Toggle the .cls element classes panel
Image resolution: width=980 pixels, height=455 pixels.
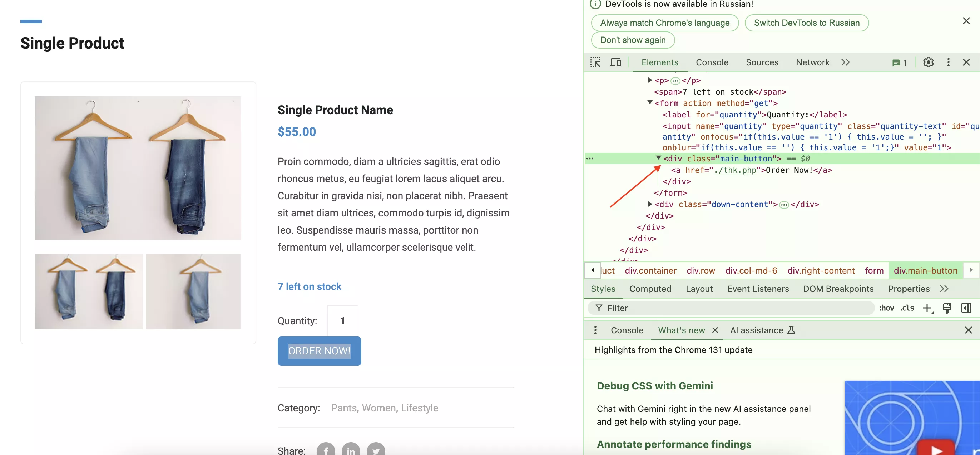coord(907,308)
